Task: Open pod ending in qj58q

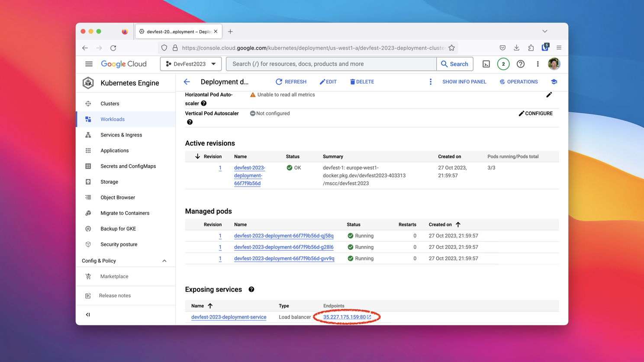Action: [x=284, y=236]
